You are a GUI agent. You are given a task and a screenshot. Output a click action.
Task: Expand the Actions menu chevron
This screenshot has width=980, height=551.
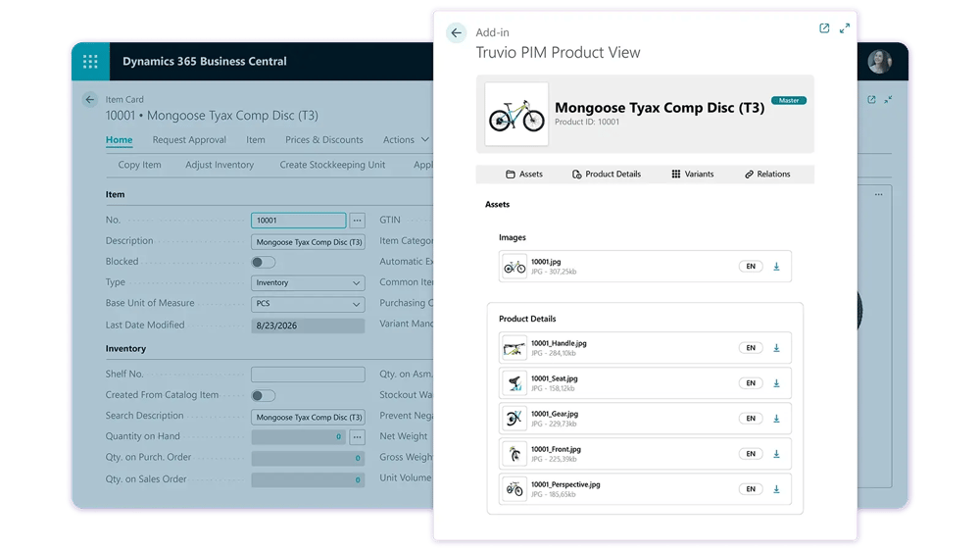[425, 139]
